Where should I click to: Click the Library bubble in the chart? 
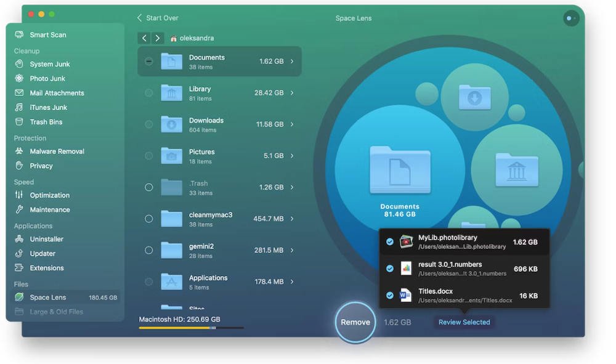[x=517, y=171]
